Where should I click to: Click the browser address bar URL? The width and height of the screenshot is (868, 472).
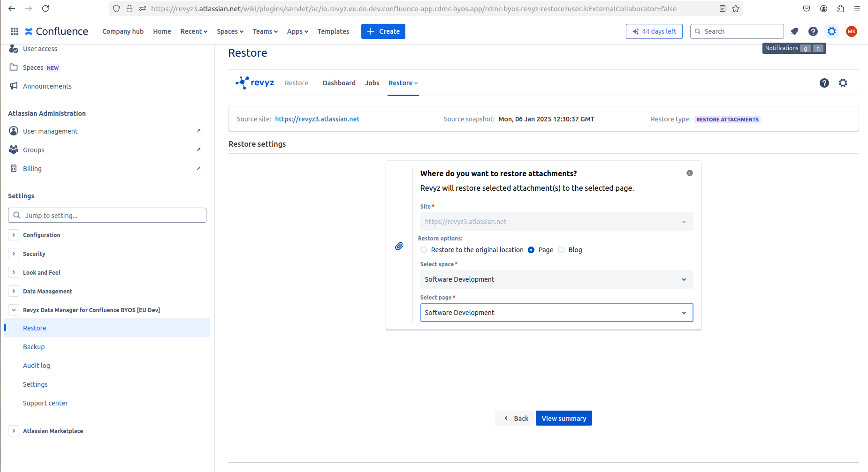(413, 8)
